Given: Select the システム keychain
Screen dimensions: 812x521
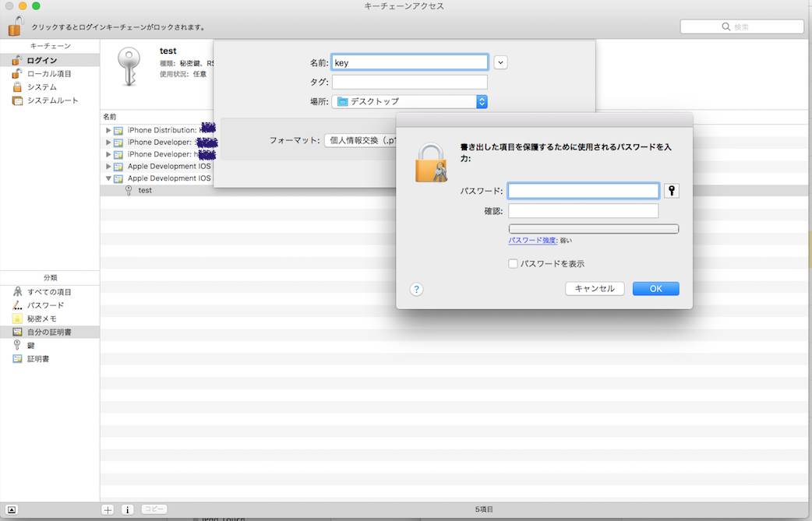Looking at the screenshot, I should [x=50, y=87].
